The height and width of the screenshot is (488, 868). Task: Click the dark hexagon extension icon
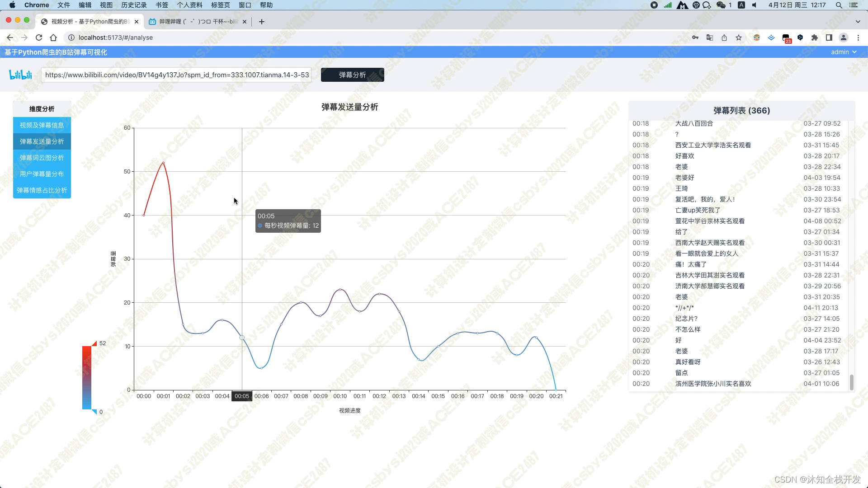tap(800, 38)
